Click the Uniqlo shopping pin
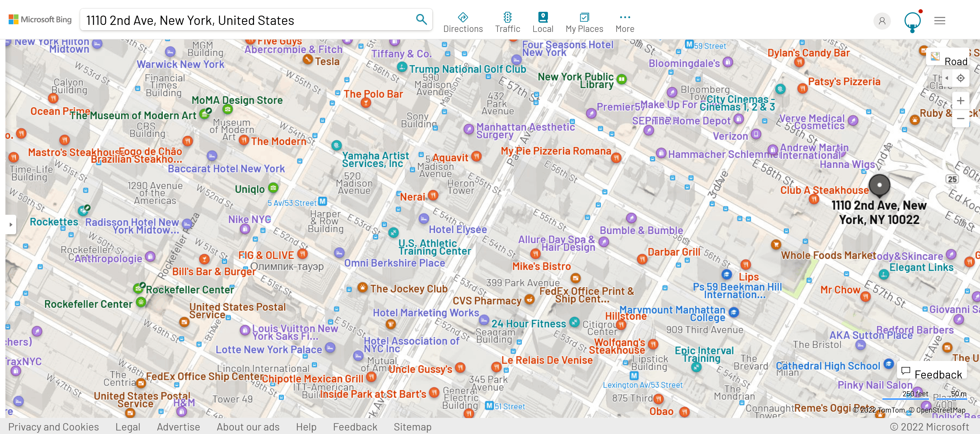This screenshot has width=980, height=434. pos(273,188)
